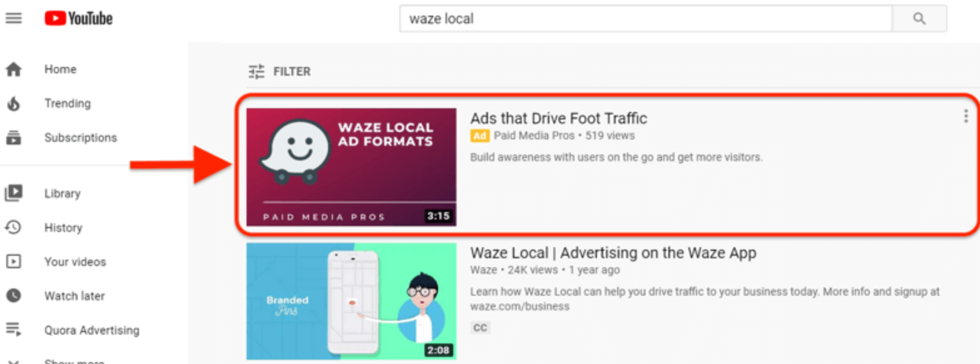Click the Subscriptions icon
This screenshot has width=980, height=364.
click(x=14, y=138)
